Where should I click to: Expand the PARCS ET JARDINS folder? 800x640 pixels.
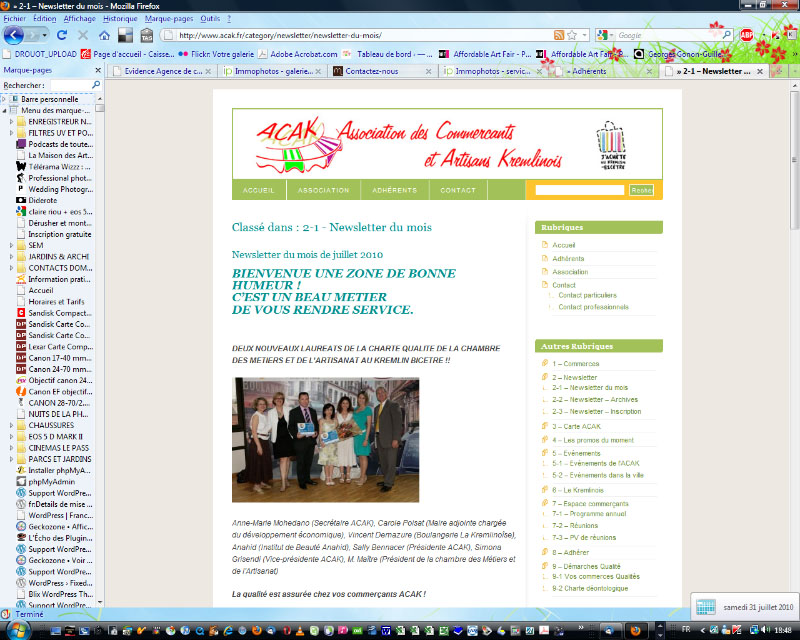pos(12,459)
